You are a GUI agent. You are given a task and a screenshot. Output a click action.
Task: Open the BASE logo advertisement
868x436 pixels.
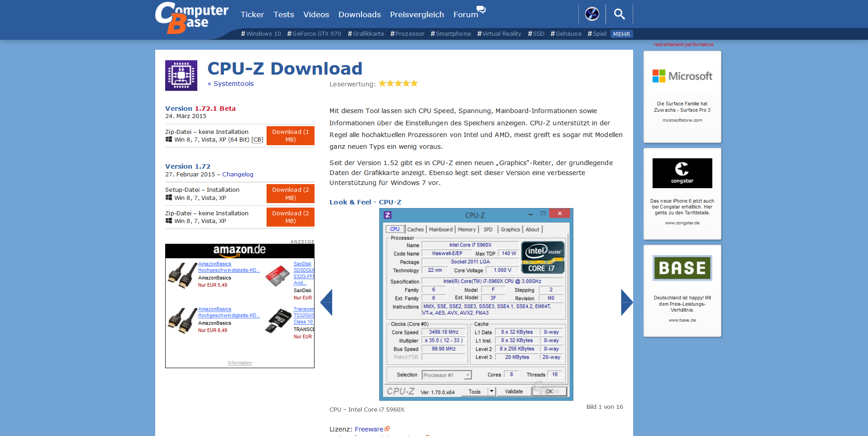682,268
